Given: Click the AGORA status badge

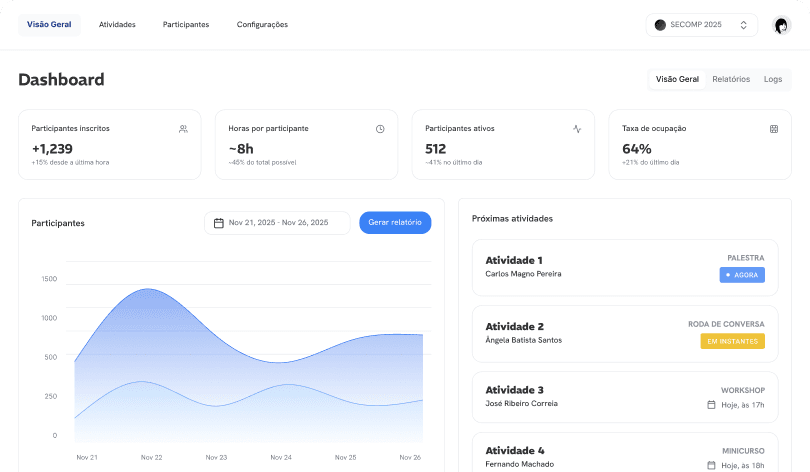Looking at the screenshot, I should click(742, 275).
